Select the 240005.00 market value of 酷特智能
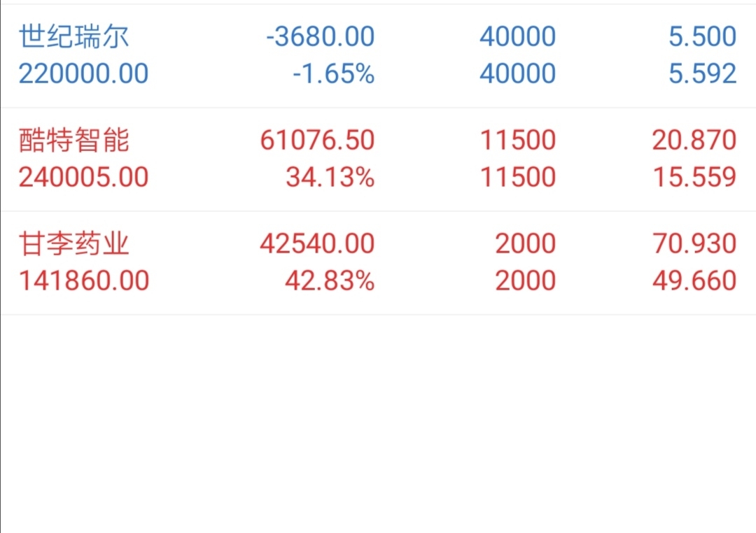756x533 pixels. (83, 177)
